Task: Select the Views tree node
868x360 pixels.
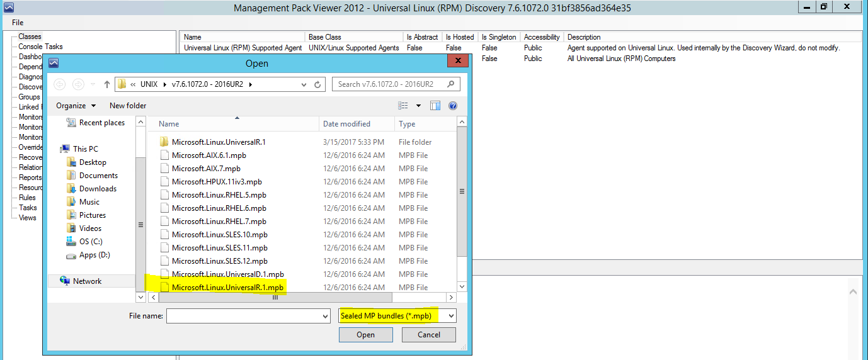Action: pos(28,218)
